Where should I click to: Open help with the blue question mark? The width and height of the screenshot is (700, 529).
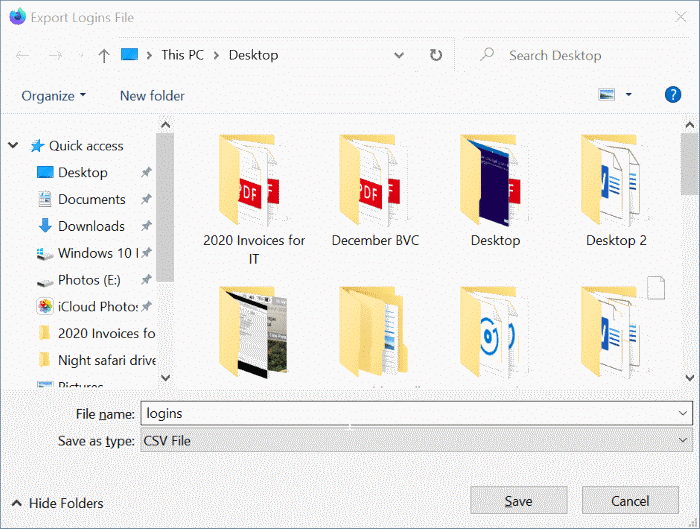click(673, 94)
